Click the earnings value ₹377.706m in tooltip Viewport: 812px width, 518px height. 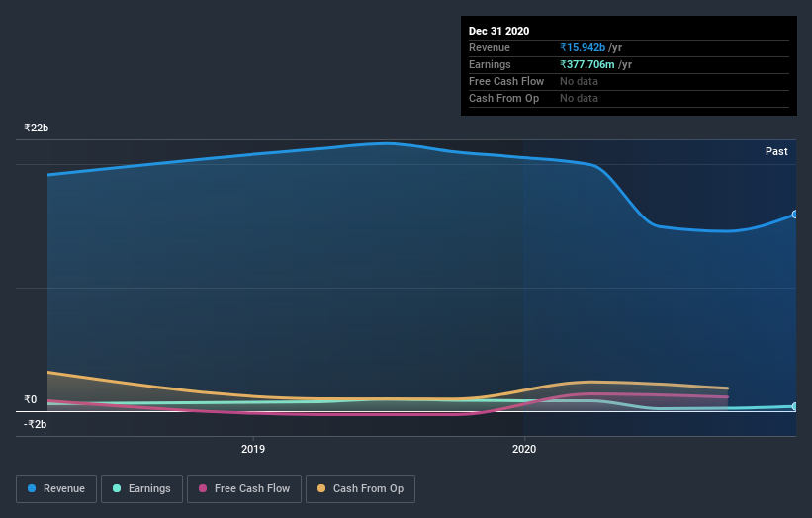(587, 64)
